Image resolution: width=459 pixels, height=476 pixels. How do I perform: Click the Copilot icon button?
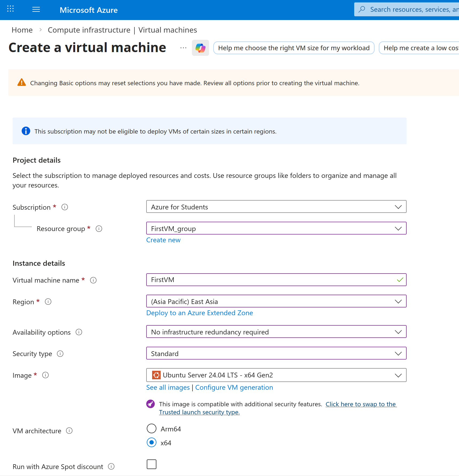pos(200,48)
